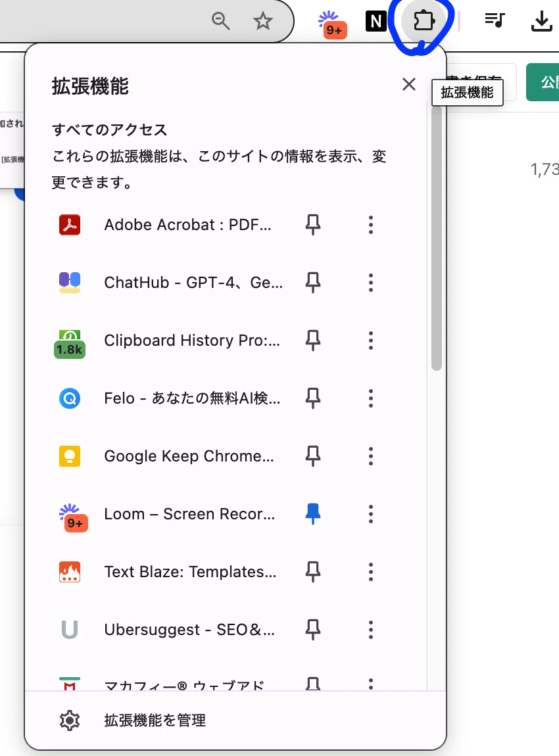Select Google Keep Chrome... entry

click(x=189, y=456)
